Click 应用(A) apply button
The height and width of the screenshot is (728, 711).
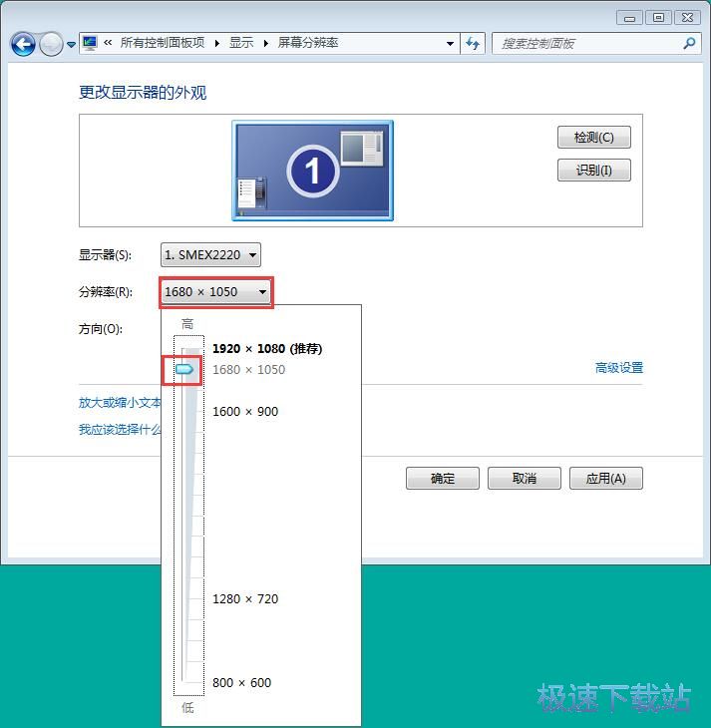point(606,479)
